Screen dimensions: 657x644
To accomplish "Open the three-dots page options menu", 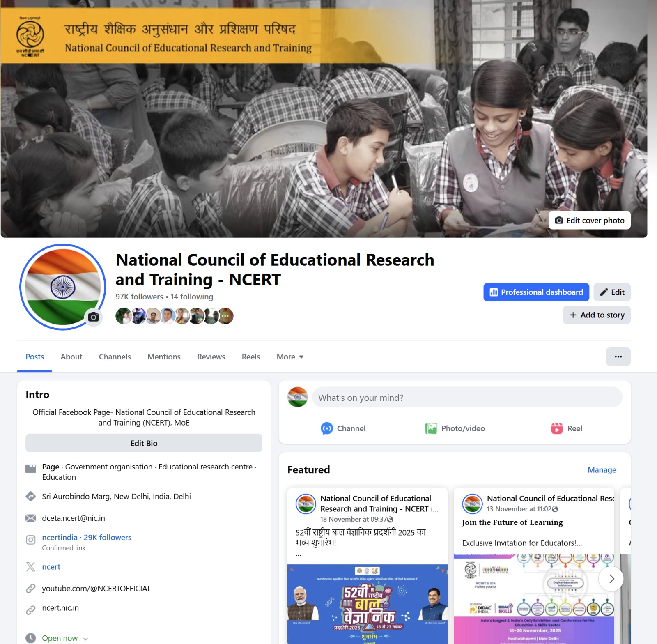I will pyautogui.click(x=618, y=356).
